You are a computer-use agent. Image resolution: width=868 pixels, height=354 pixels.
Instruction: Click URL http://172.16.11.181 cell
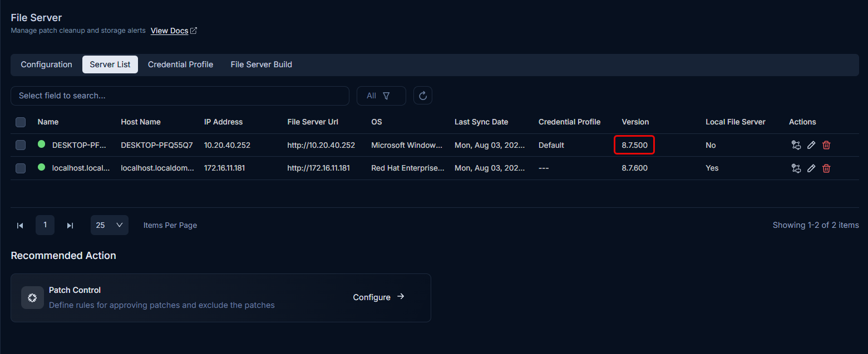318,168
